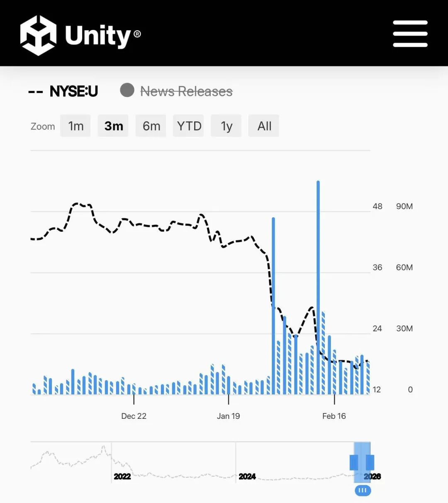The height and width of the screenshot is (503, 448).
Task: Open the hamburger navigation menu
Action: pos(410,34)
